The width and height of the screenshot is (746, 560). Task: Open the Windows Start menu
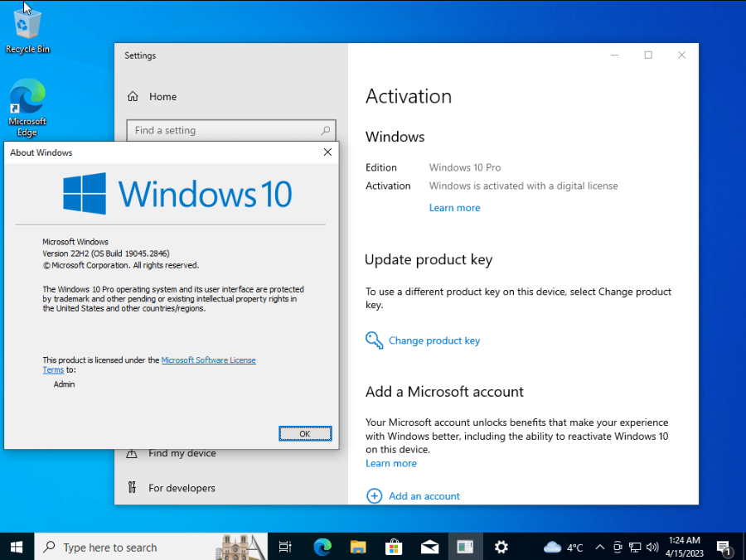(17, 548)
